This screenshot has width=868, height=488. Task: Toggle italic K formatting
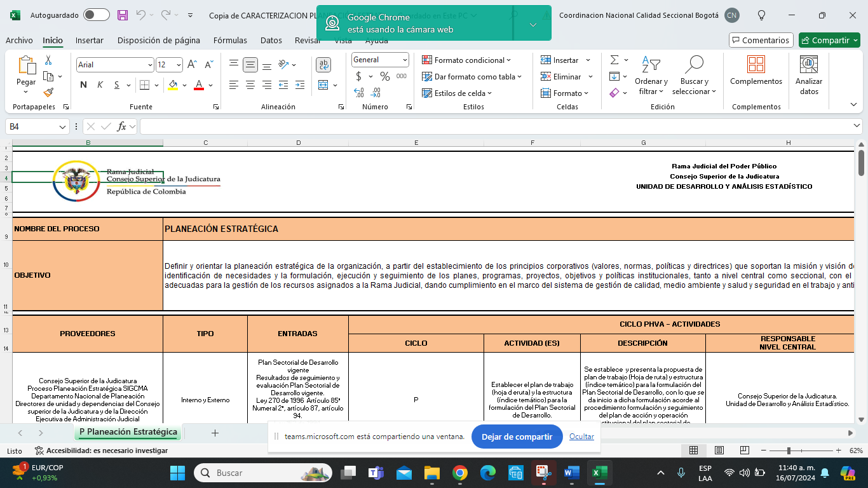(100, 85)
